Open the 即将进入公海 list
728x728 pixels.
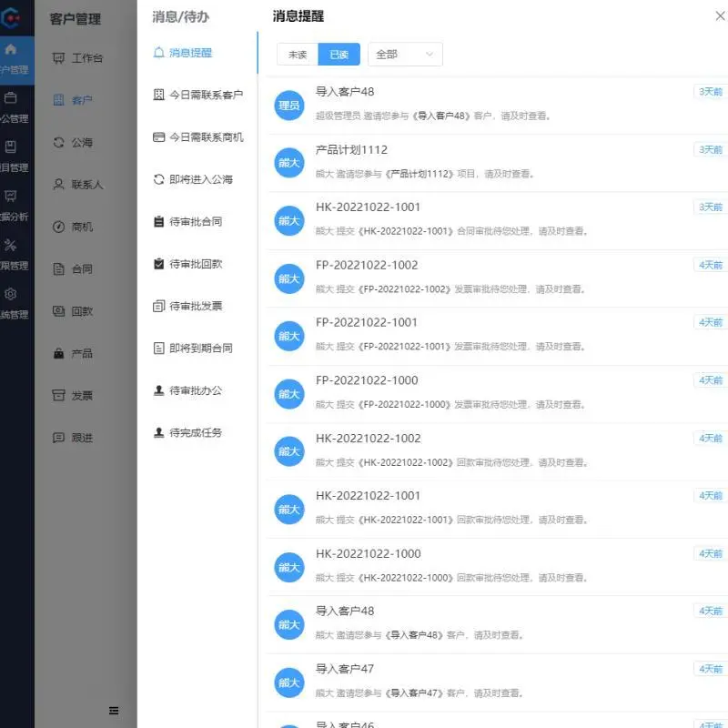tap(194, 179)
